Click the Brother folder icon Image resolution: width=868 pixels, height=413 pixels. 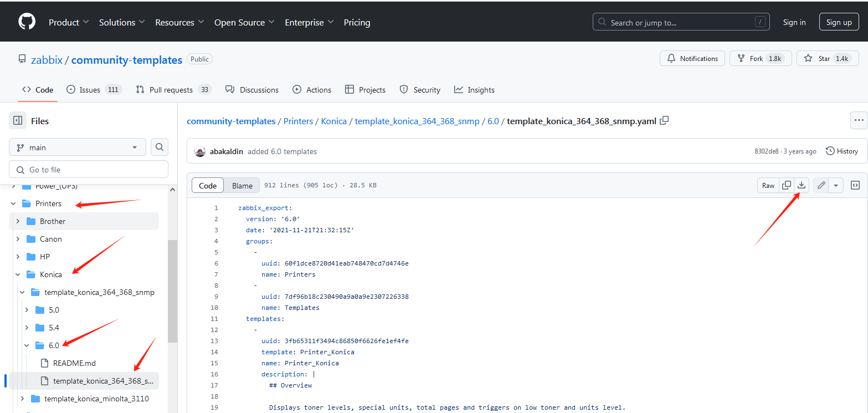coord(31,221)
